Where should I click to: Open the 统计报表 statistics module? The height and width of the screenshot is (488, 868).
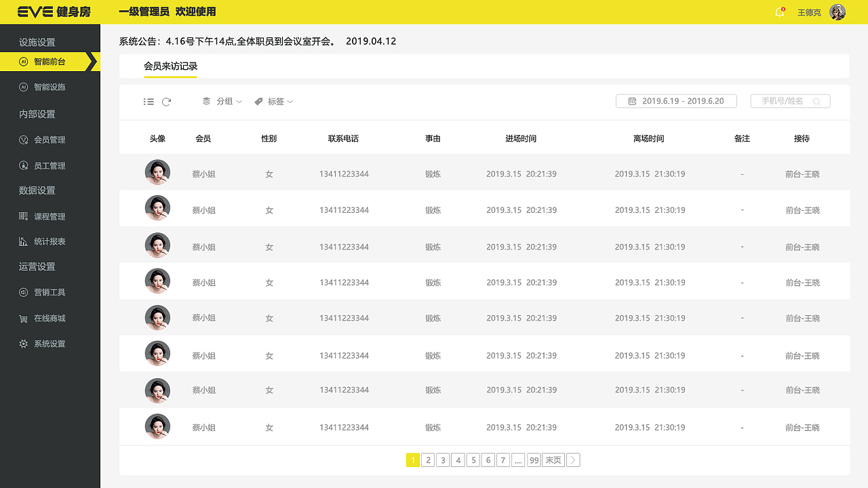pos(47,241)
